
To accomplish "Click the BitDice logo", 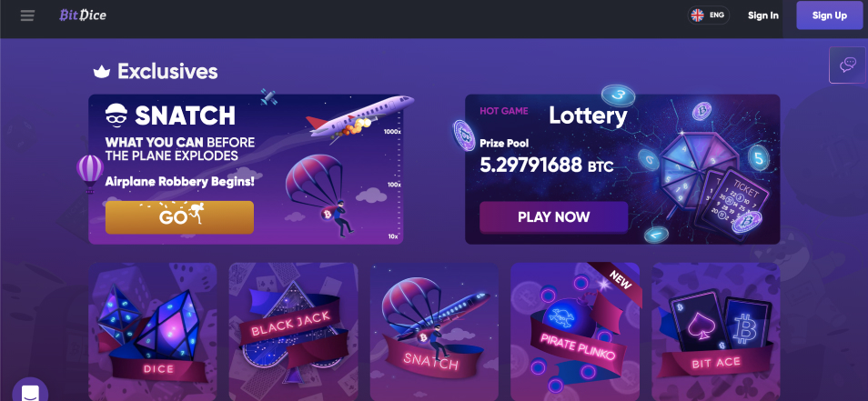I will 83,15.
